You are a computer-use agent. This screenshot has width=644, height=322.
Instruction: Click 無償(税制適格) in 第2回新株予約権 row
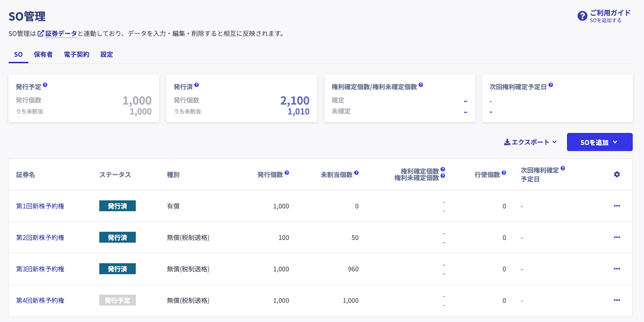click(x=188, y=238)
